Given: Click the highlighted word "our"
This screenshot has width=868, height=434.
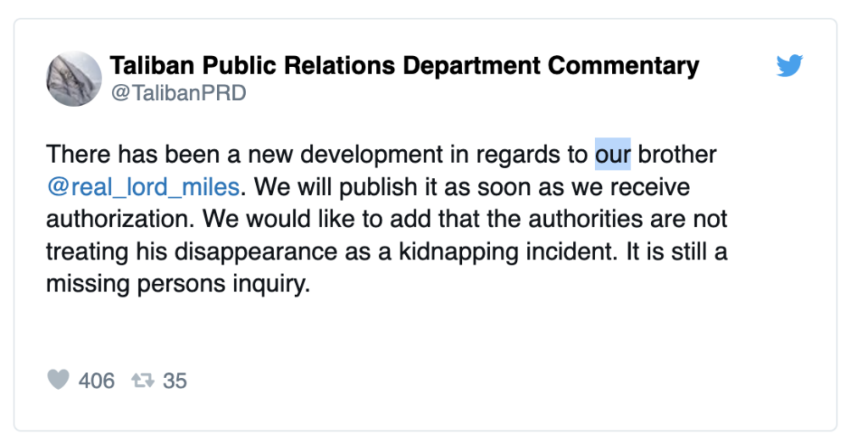Looking at the screenshot, I should [x=613, y=155].
